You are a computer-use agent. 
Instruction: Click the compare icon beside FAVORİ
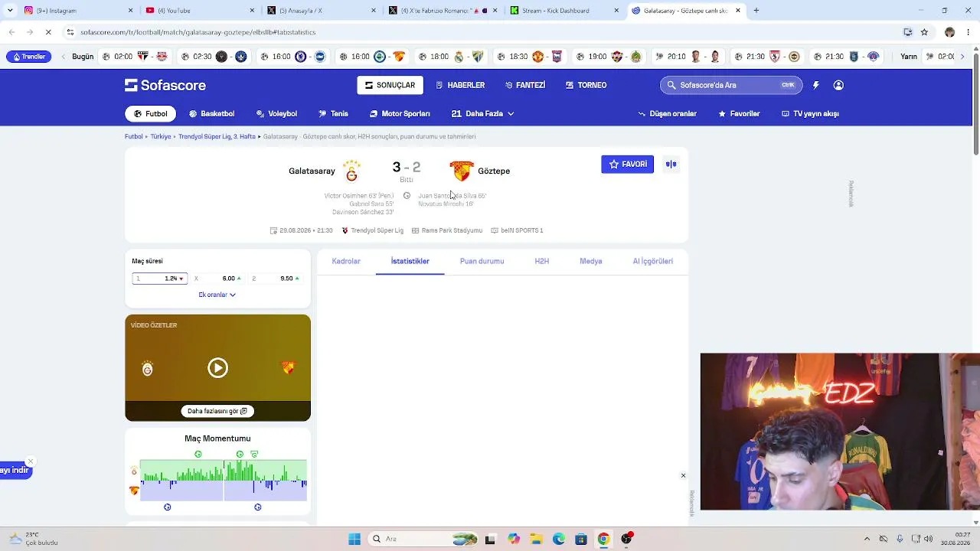671,164
